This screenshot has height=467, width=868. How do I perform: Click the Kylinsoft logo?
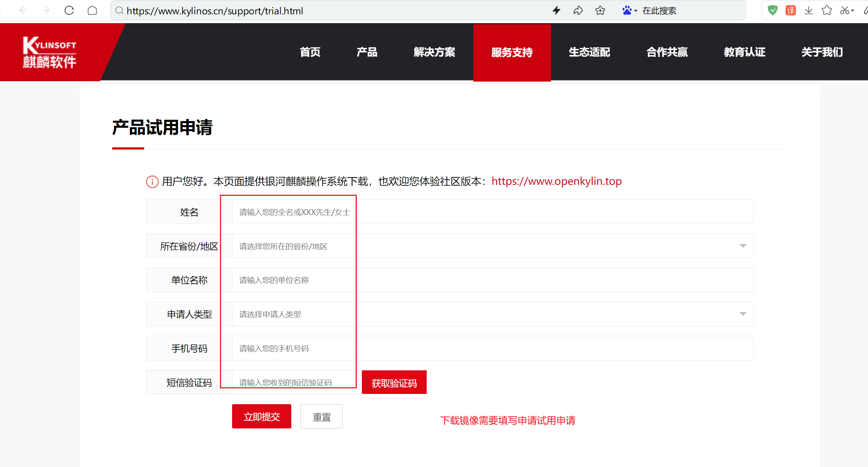[50, 52]
